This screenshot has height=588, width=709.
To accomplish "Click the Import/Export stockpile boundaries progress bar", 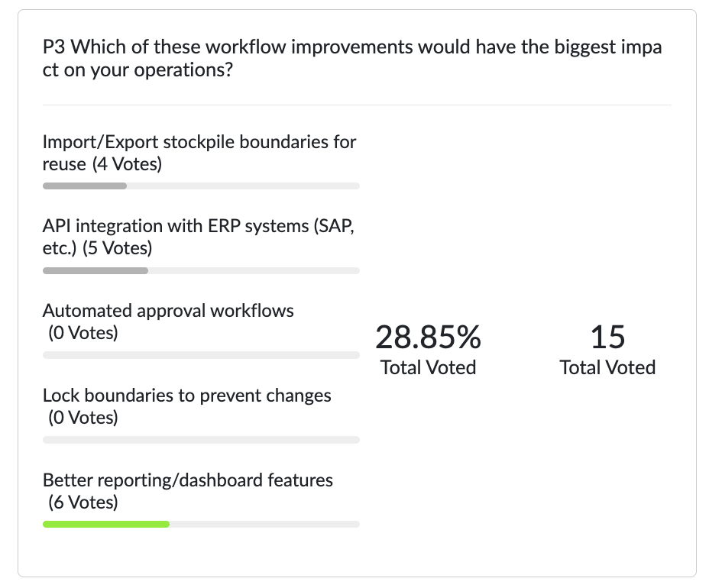I will 201,186.
